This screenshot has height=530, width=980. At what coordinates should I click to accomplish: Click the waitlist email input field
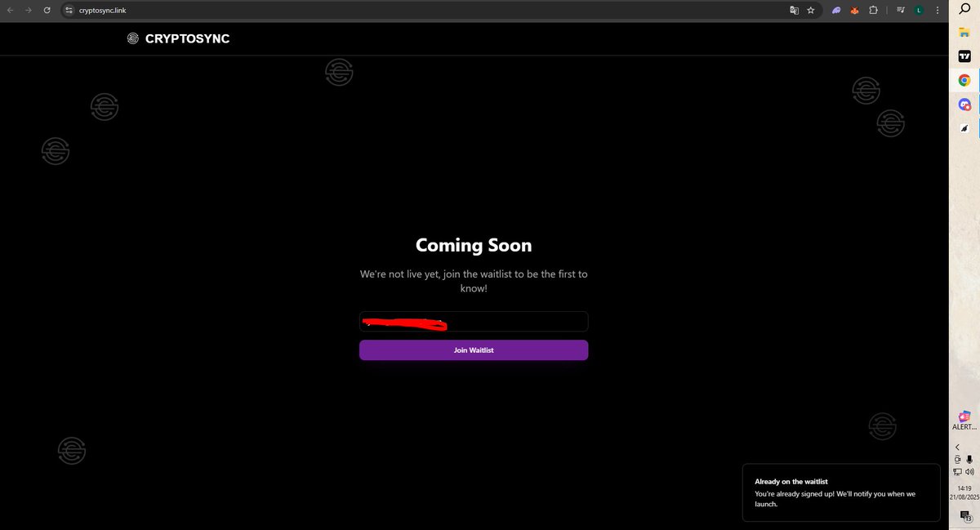(x=474, y=322)
